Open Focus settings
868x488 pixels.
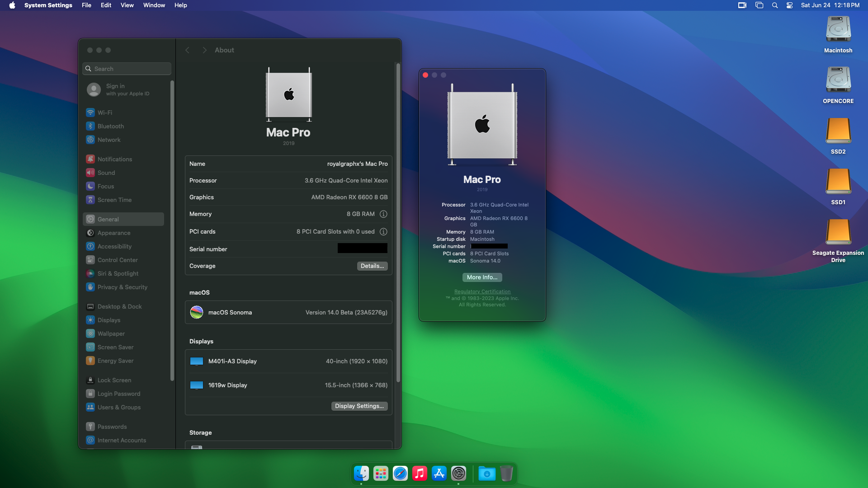point(123,186)
